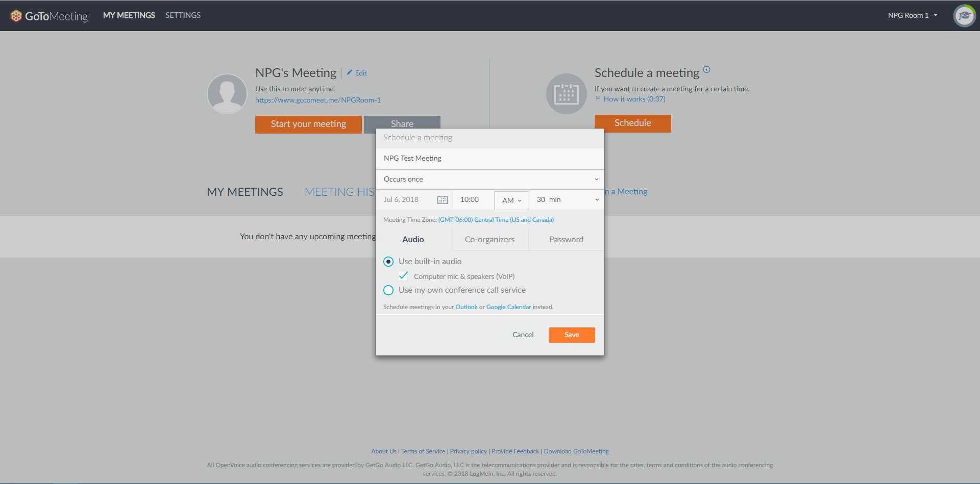
Task: Open the gotomeet.me/NPGRoom-1 link
Action: point(318,100)
